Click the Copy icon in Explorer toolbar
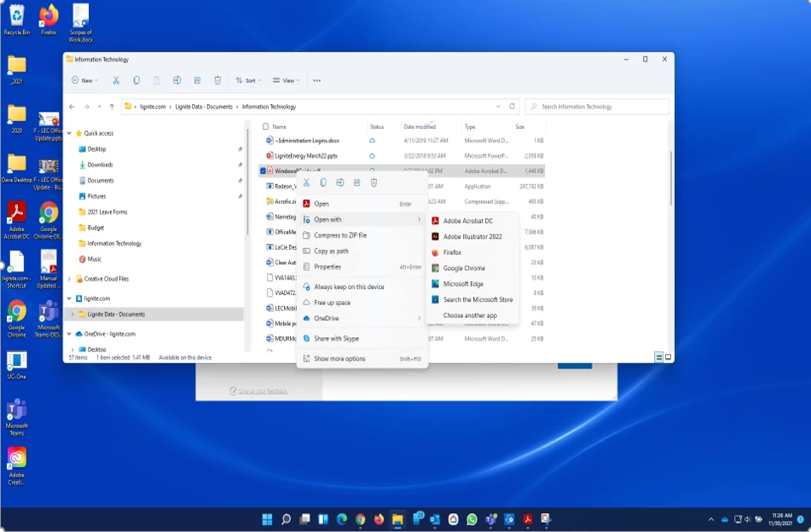The image size is (811, 532). (136, 80)
